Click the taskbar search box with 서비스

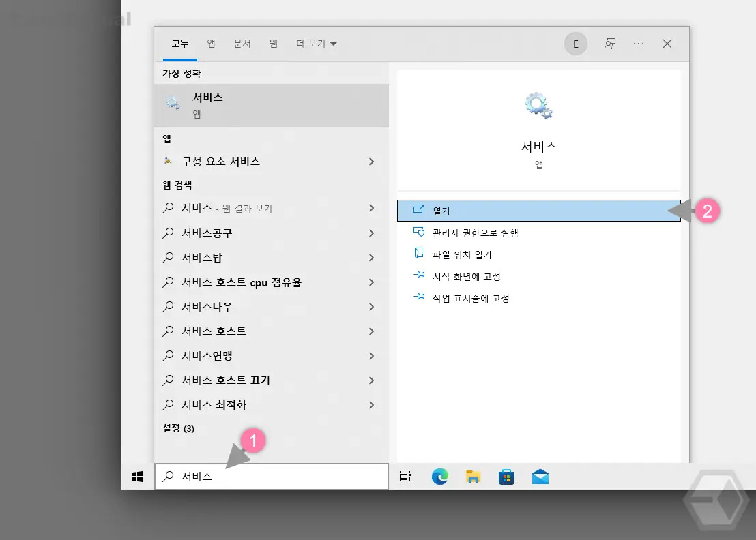point(272,477)
